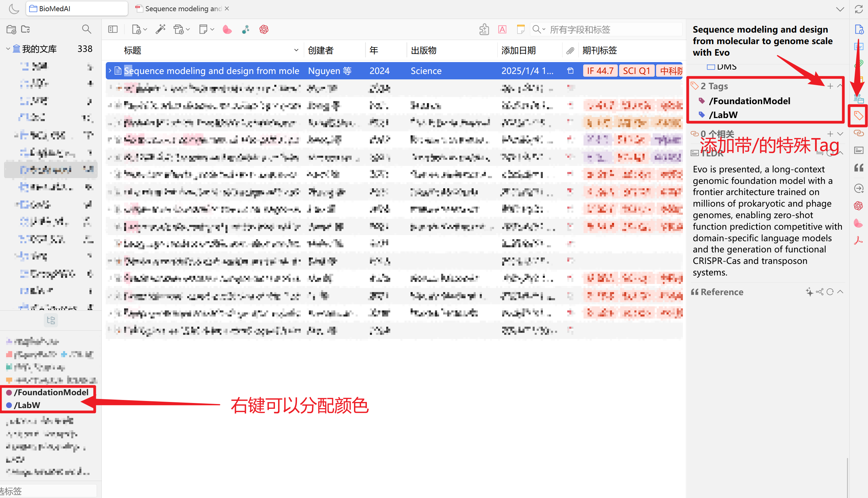Switch to the BioMedAI library tab
This screenshot has height=498, width=868.
tap(77, 8)
